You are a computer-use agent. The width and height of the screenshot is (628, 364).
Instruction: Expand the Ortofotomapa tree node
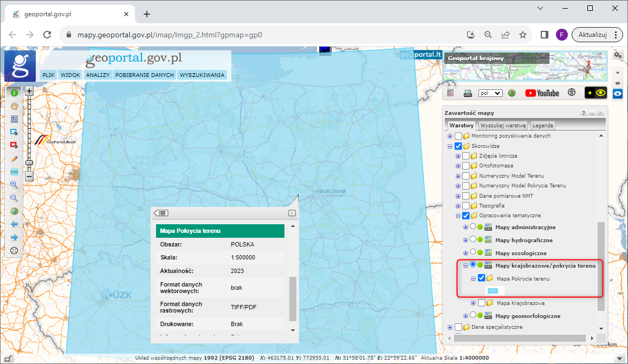click(457, 166)
